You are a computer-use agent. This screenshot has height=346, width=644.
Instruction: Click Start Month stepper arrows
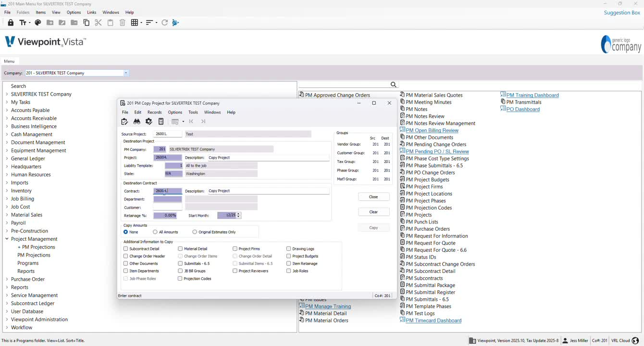239,215
